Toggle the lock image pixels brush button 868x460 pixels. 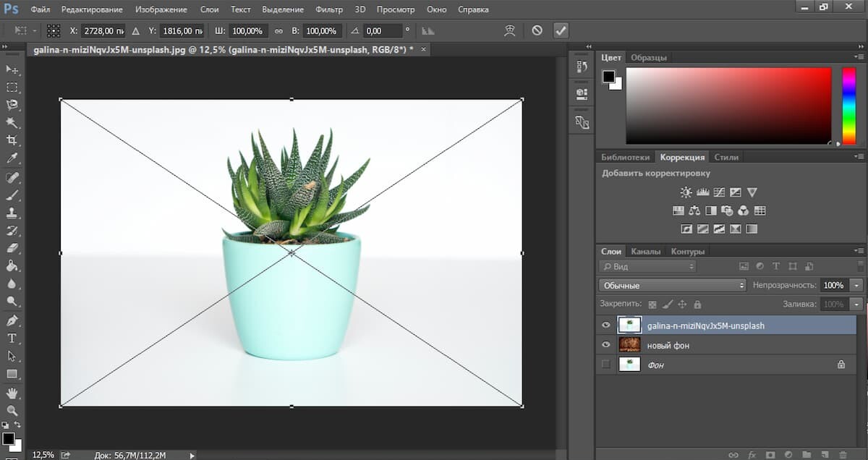coord(668,304)
